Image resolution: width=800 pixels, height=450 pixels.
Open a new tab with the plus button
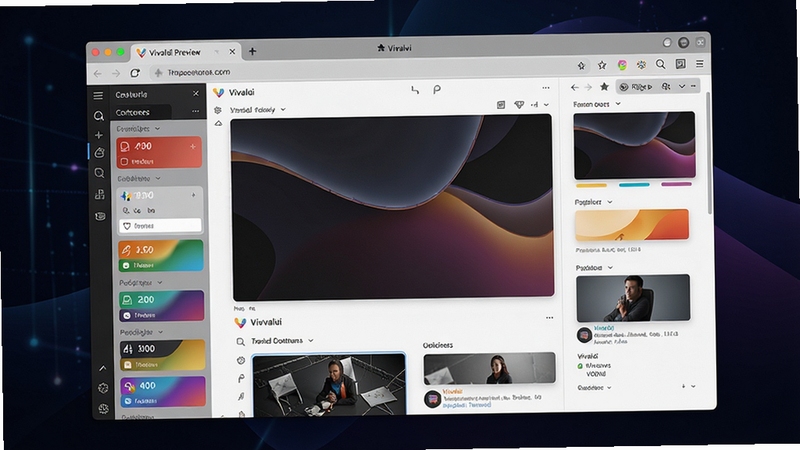252,51
